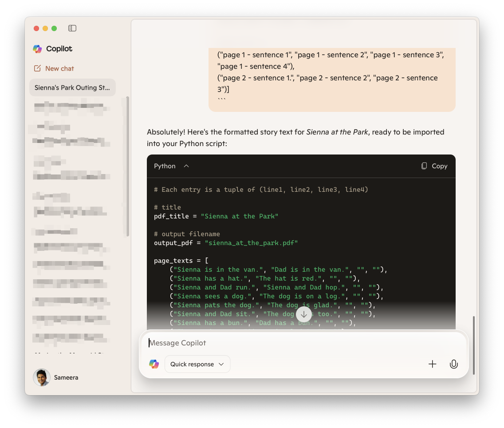Click the Python language label
The image size is (504, 428).
point(165,166)
